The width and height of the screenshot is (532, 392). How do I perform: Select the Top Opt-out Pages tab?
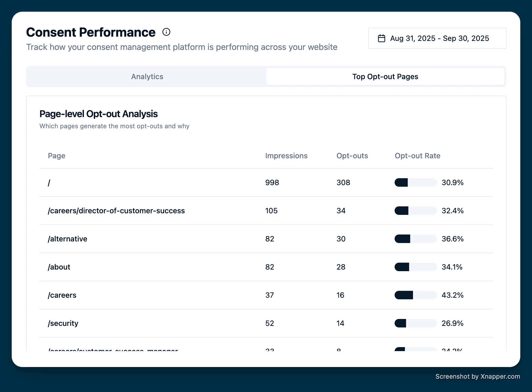tap(385, 76)
